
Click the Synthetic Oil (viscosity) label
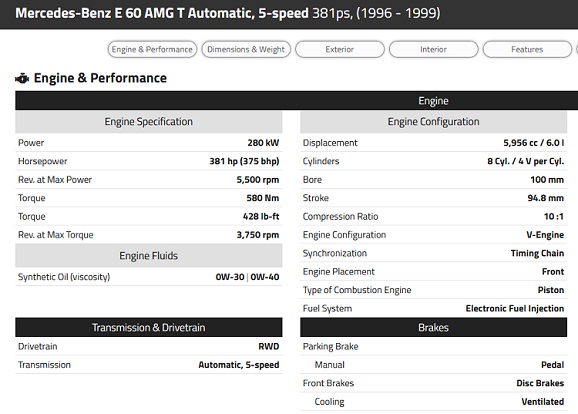click(x=64, y=277)
